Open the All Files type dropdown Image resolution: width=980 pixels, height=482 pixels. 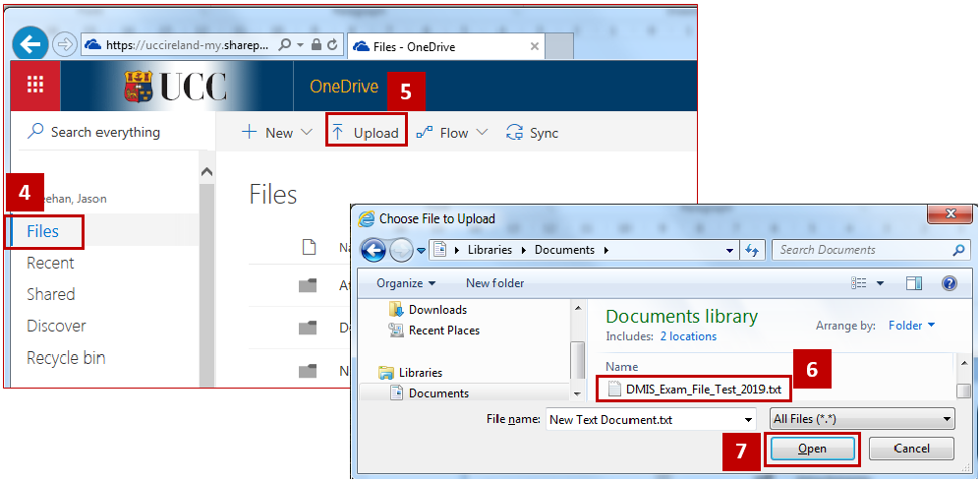(862, 419)
